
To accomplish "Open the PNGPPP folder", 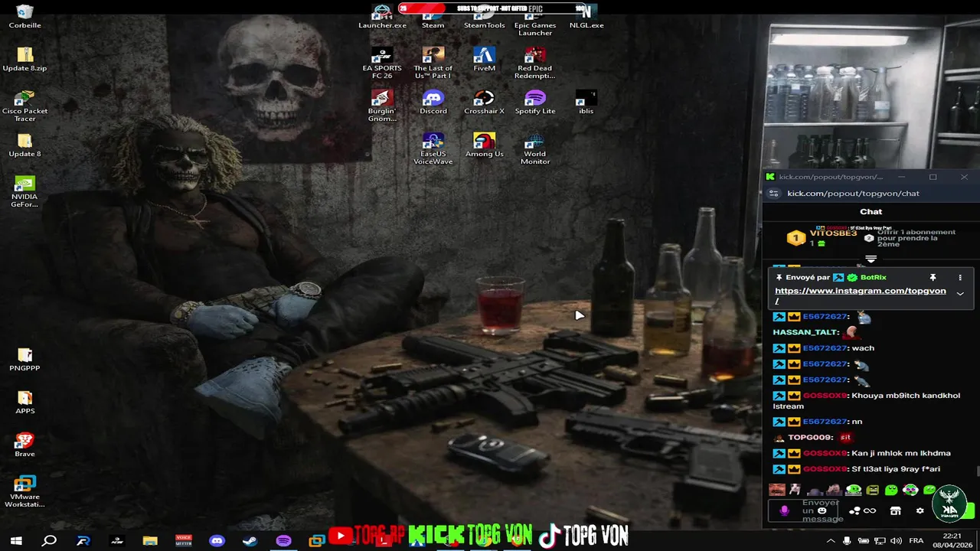I will click(24, 359).
